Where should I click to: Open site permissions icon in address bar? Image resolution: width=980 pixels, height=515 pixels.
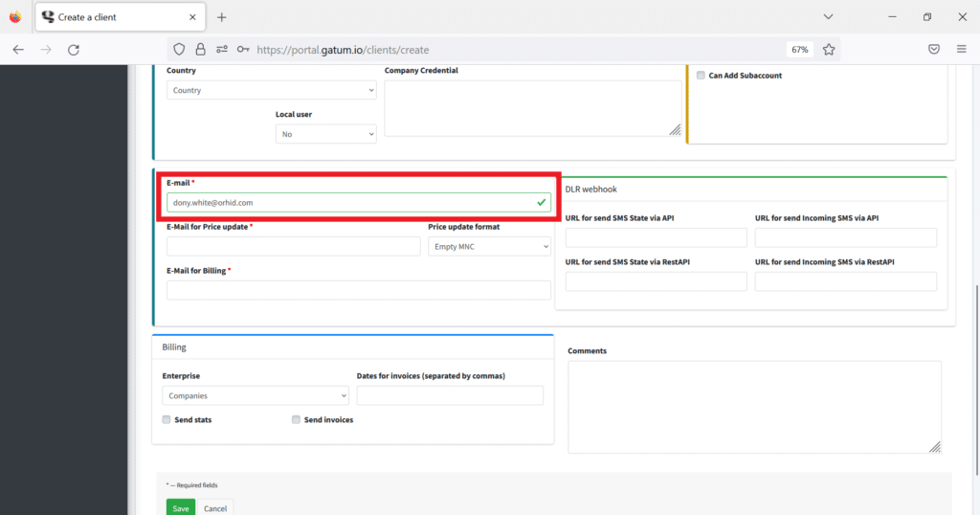[x=222, y=50]
